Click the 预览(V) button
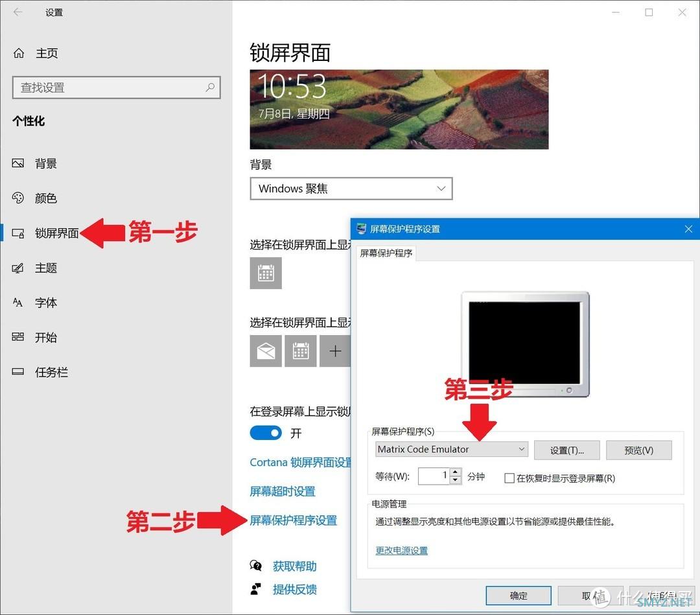 click(x=639, y=450)
